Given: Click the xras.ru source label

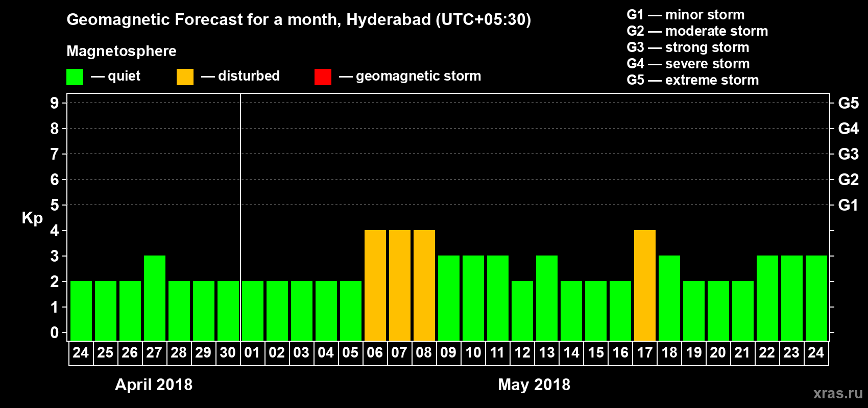Looking at the screenshot, I should [x=838, y=393].
